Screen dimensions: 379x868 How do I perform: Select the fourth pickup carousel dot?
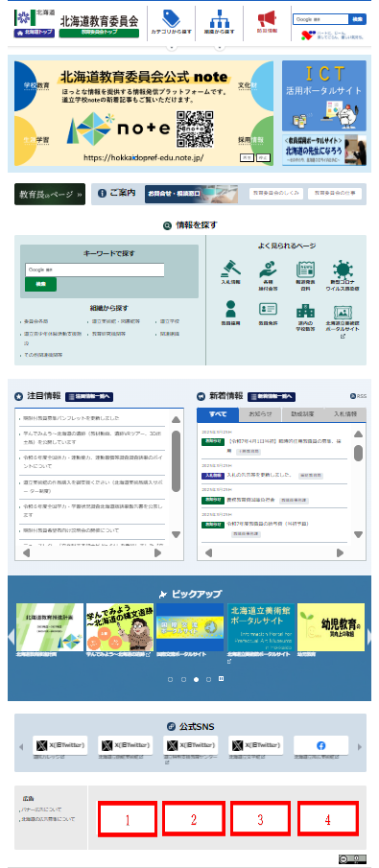click(209, 679)
